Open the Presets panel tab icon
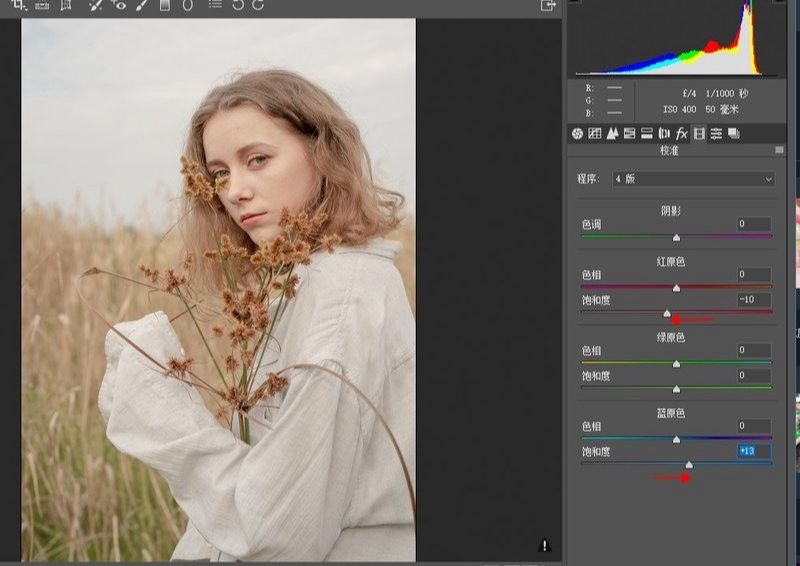Image resolution: width=800 pixels, height=566 pixels. tap(716, 134)
